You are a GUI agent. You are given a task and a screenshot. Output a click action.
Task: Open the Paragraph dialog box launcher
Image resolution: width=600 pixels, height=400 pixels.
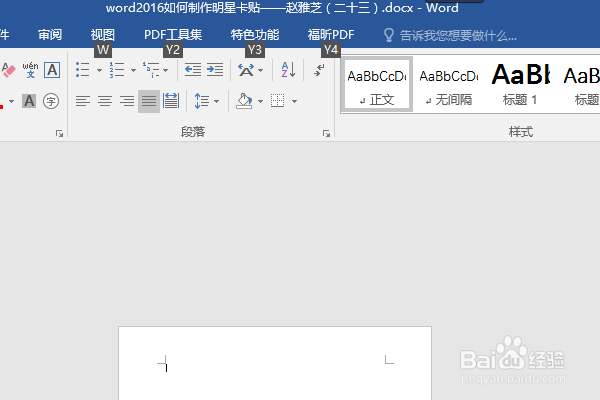click(326, 133)
